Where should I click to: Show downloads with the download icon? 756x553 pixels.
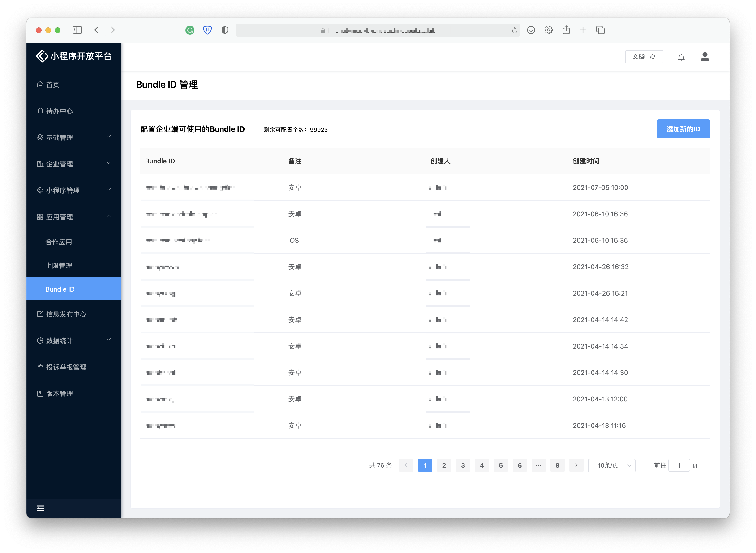coord(531,30)
